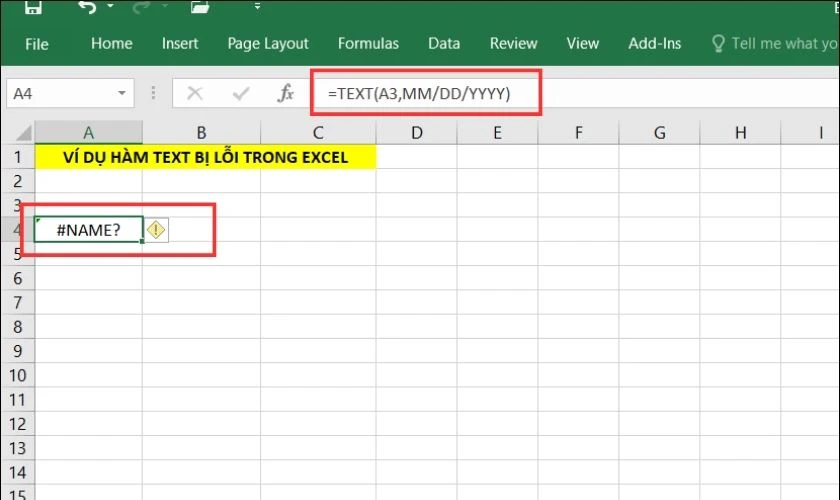The width and height of the screenshot is (840, 500).
Task: Select row 7 header
Action: click(x=18, y=302)
